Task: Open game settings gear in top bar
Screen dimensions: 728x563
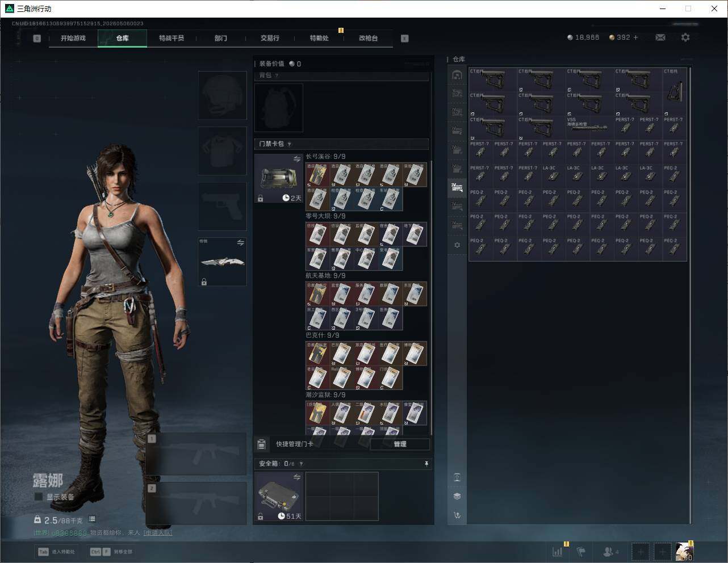Action: point(685,37)
